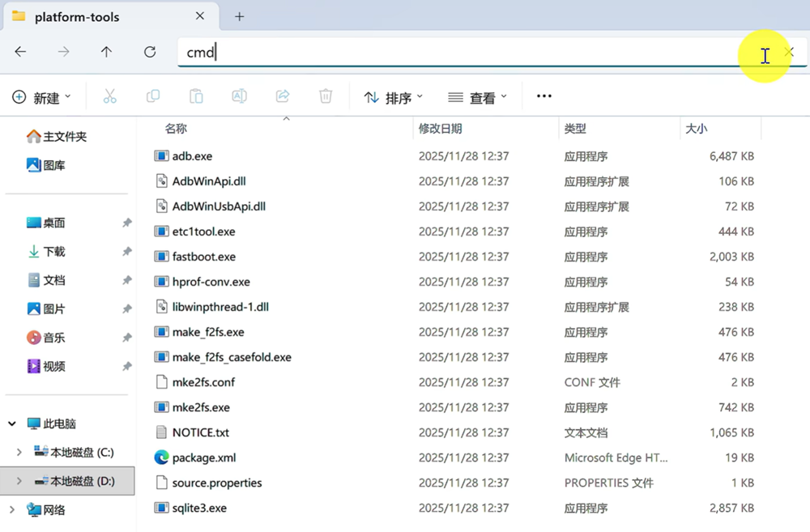Click the Delete trash icon

click(x=326, y=96)
